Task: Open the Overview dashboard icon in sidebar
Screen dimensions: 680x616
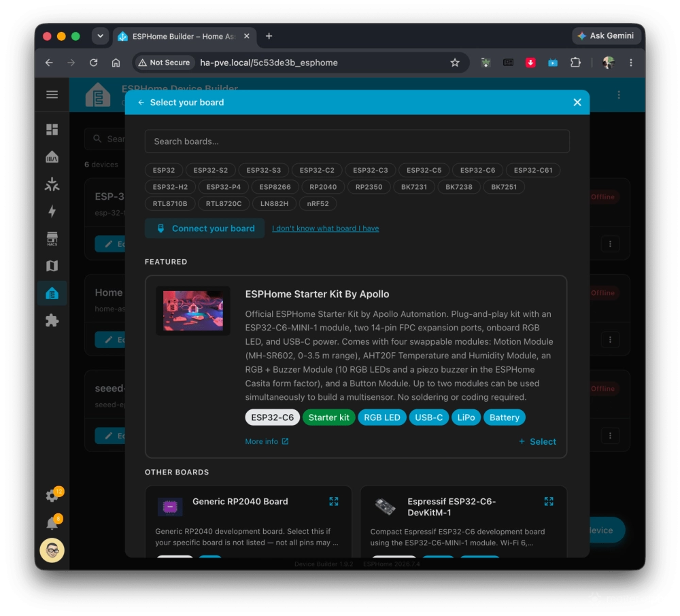Action: (x=52, y=129)
